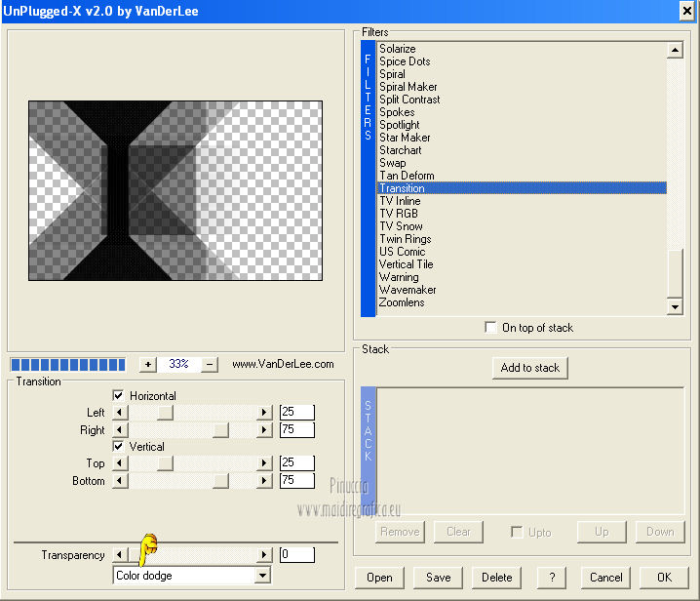Click the Left slider thumb
The image size is (700, 601).
tap(165, 412)
